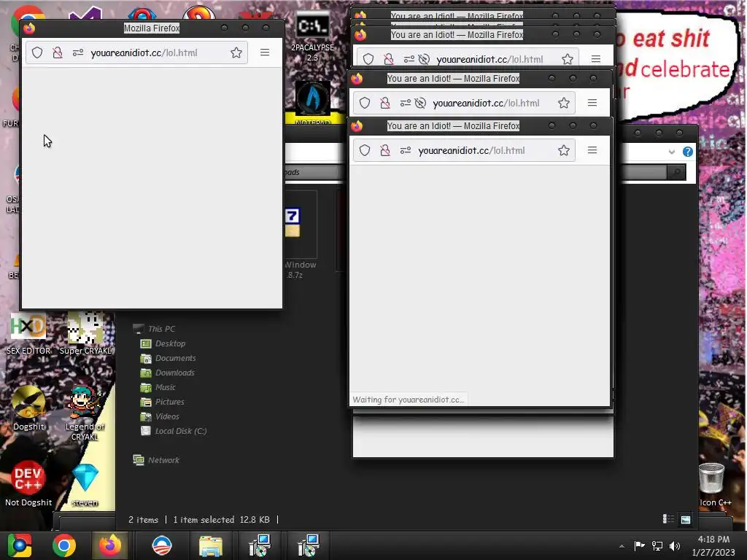Image resolution: width=747 pixels, height=560 pixels.
Task: Select Local Disk (C:) in Explorer
Action: tap(174, 431)
